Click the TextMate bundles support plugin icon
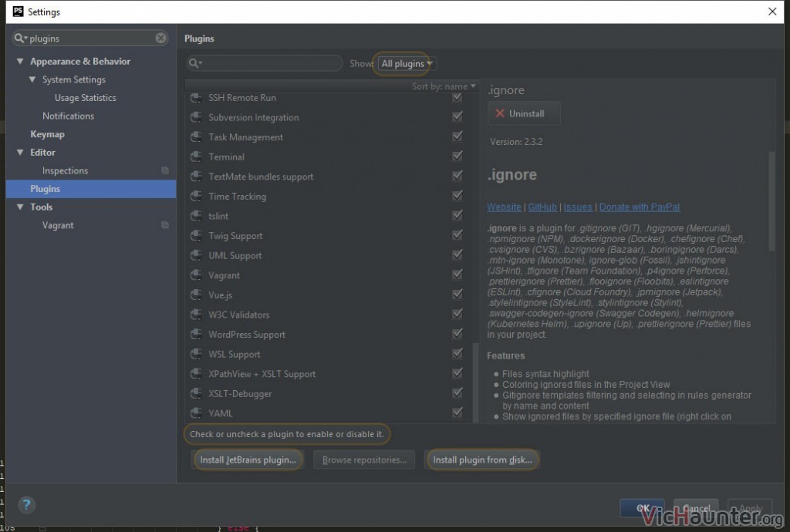This screenshot has height=532, width=790. tap(196, 177)
